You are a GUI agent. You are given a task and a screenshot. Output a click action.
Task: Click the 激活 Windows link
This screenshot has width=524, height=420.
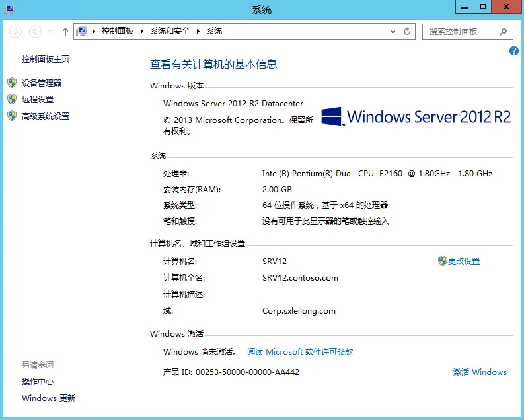coord(480,372)
